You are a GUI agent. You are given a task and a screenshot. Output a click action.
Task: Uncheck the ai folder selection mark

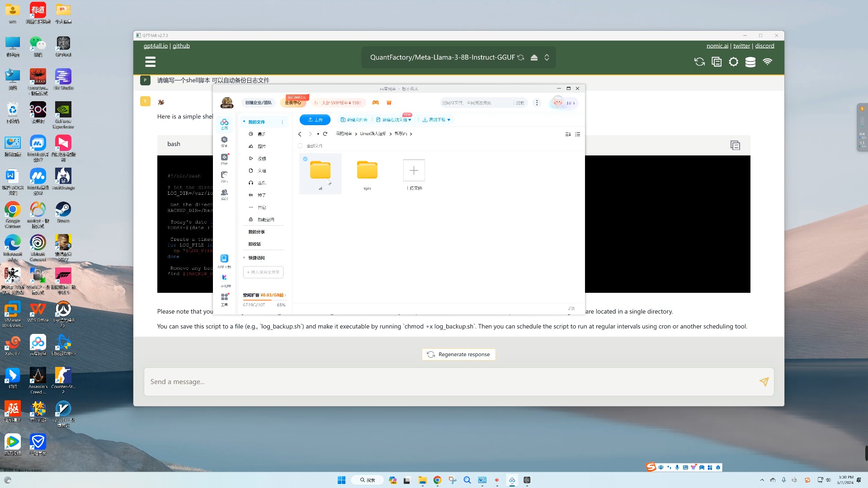click(x=305, y=159)
